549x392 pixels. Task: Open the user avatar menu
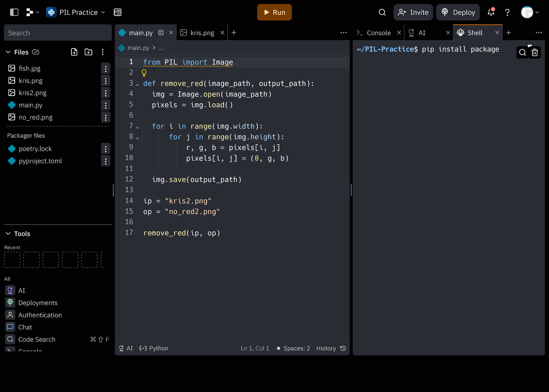coord(530,12)
